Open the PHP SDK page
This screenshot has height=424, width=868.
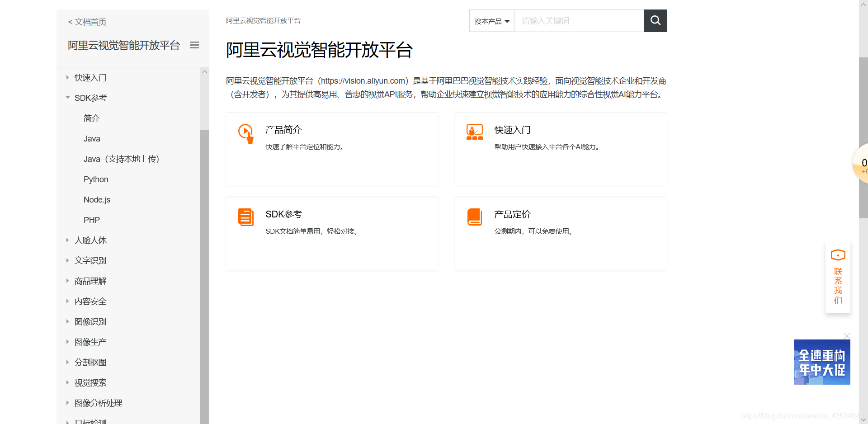pyautogui.click(x=92, y=220)
